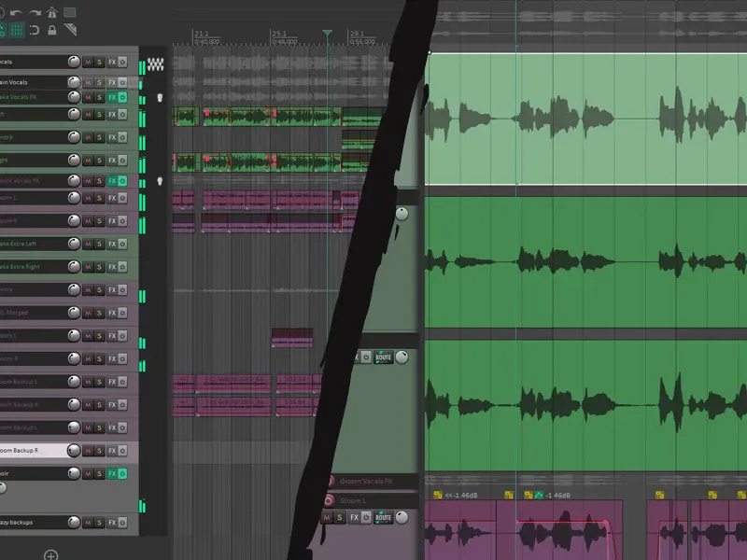This screenshot has width=747, height=560.
Task: Click the ROUTE button beside the middle waveform
Action: (x=383, y=357)
